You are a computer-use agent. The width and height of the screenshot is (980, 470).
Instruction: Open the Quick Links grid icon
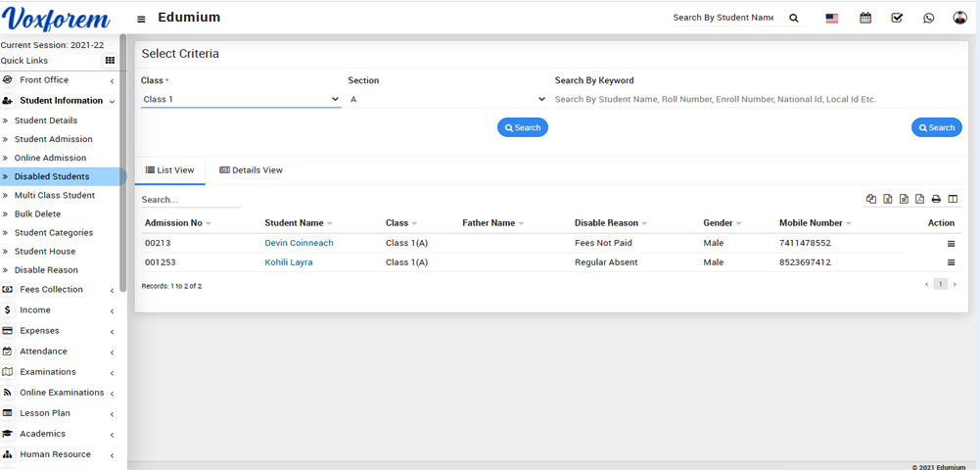[x=110, y=61]
